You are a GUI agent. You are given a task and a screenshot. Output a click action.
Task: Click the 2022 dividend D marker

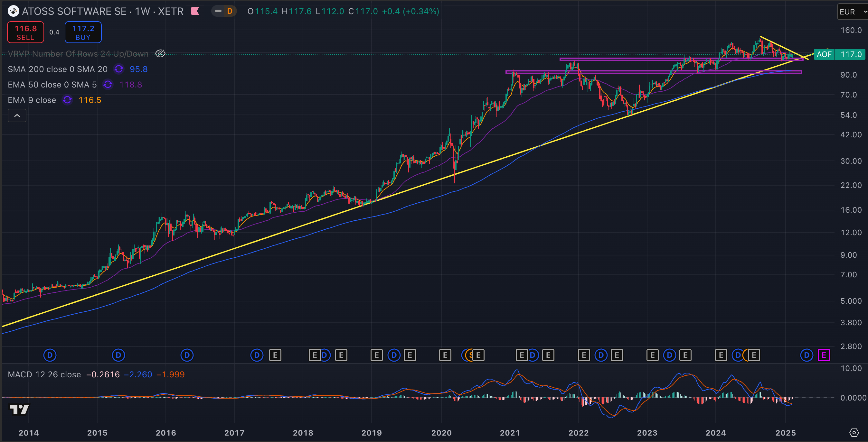coord(601,355)
